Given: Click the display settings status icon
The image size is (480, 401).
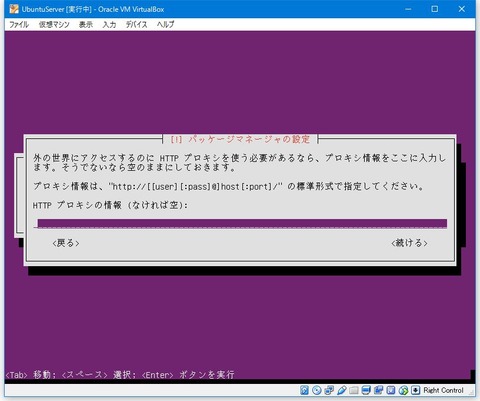Looking at the screenshot, I should coord(366,390).
